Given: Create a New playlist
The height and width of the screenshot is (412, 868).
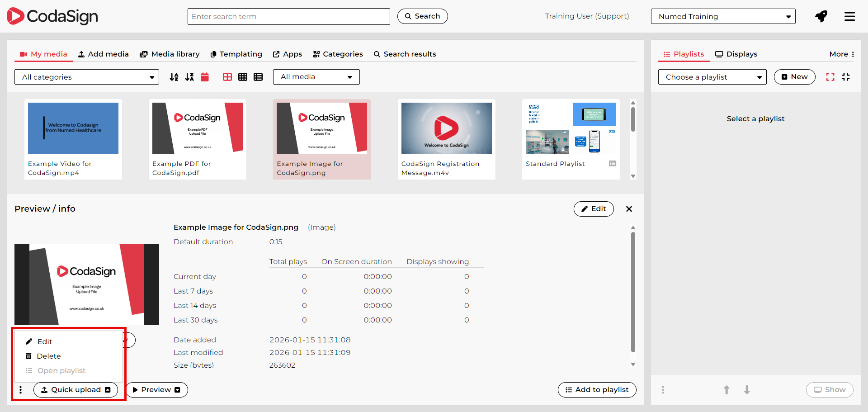Looking at the screenshot, I should pos(794,77).
